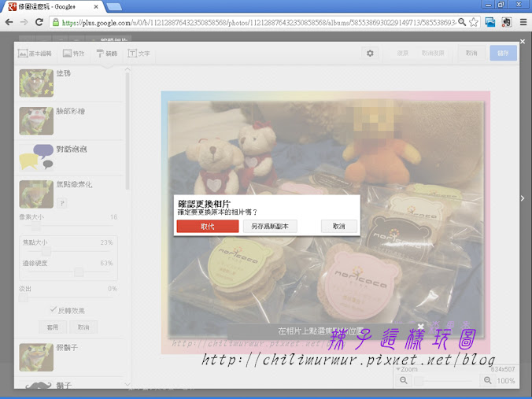This screenshot has height=399, width=532.
Task: Click the browser forward arrow
Action: tap(24, 22)
